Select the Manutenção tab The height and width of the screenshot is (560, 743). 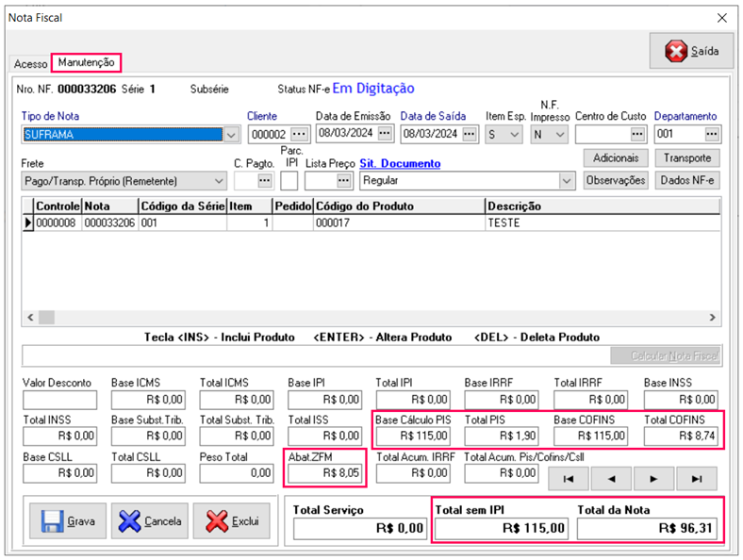click(x=87, y=62)
